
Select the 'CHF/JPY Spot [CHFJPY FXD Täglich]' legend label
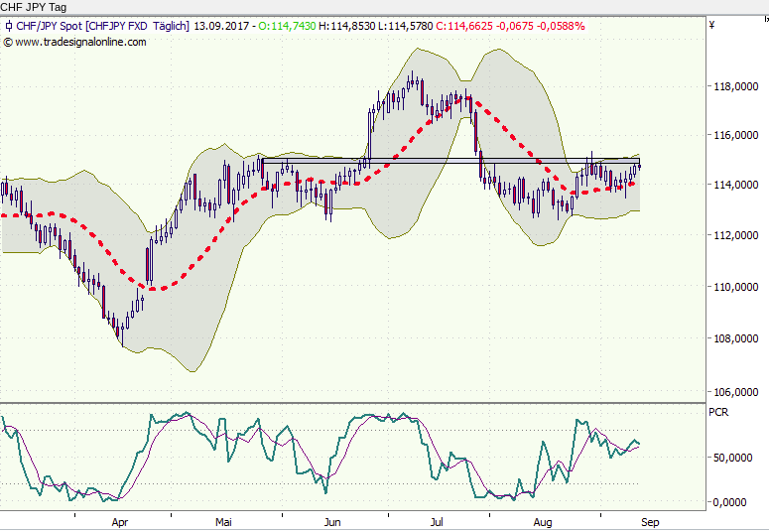[x=102, y=26]
